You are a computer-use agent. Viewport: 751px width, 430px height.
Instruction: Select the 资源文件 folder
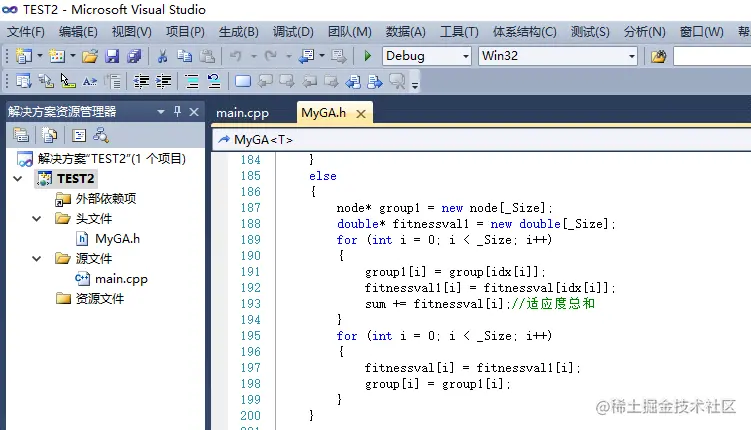100,299
